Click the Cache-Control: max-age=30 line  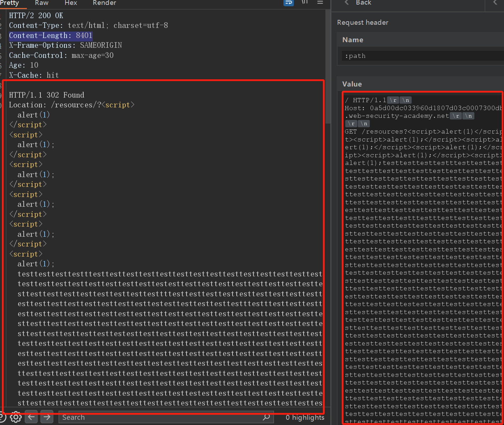click(61, 55)
